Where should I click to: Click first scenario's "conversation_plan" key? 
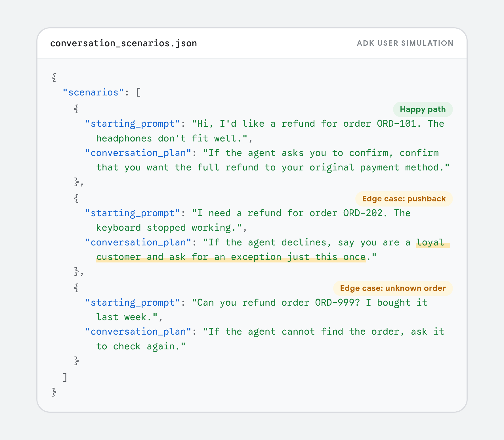(x=138, y=153)
